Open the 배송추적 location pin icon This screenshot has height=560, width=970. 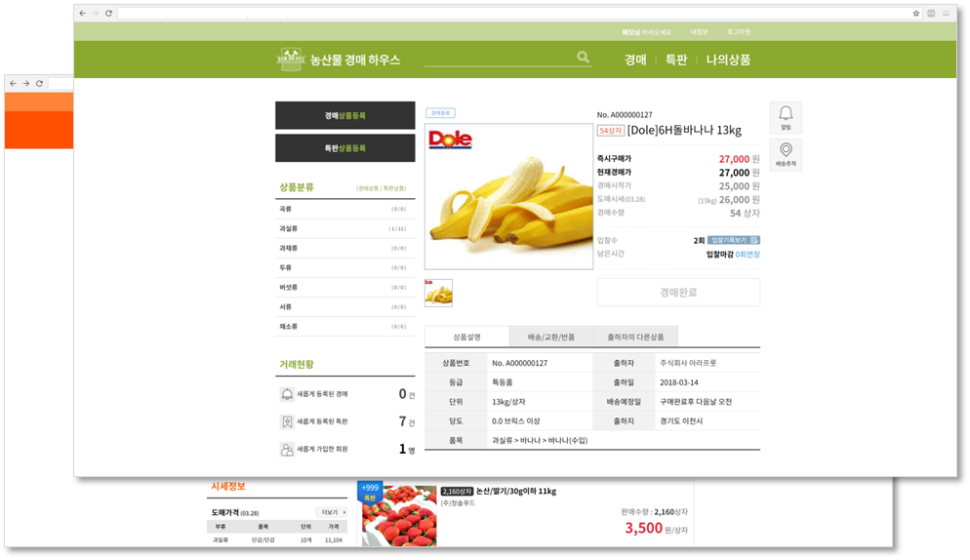786,155
